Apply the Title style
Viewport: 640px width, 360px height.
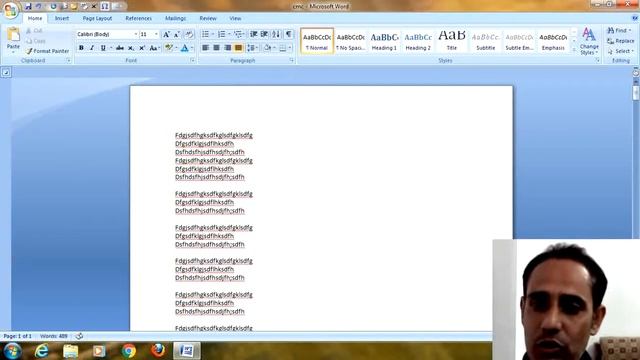point(451,41)
